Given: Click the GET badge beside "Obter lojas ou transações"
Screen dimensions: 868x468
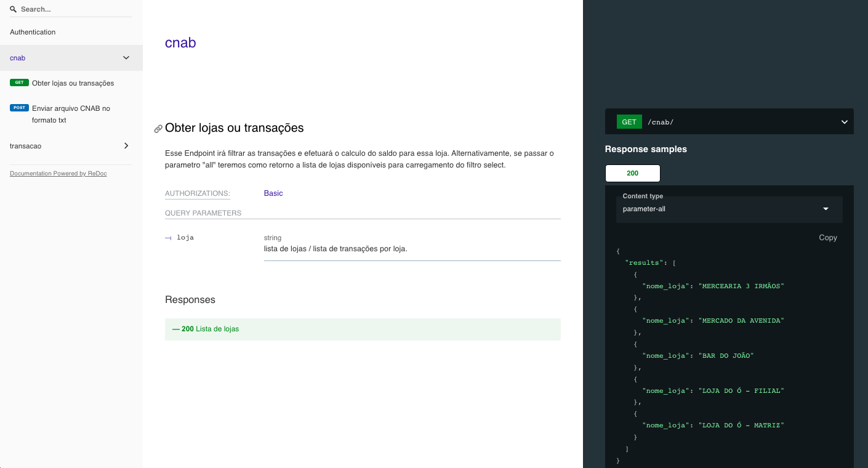Looking at the screenshot, I should tap(18, 83).
